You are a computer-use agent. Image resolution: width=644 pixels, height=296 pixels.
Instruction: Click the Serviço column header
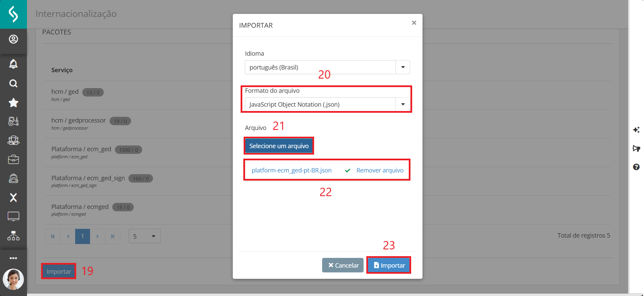pyautogui.click(x=62, y=70)
